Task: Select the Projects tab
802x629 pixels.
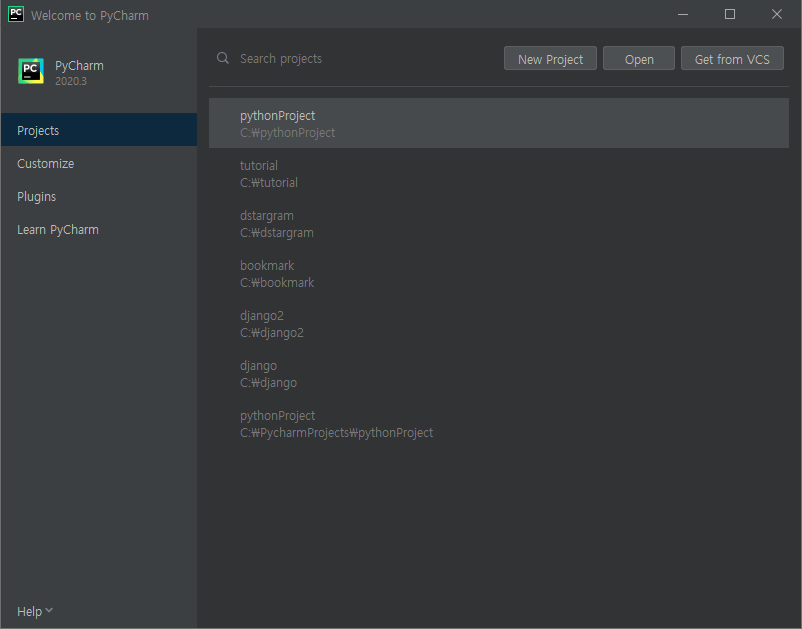Action: pyautogui.click(x=99, y=130)
